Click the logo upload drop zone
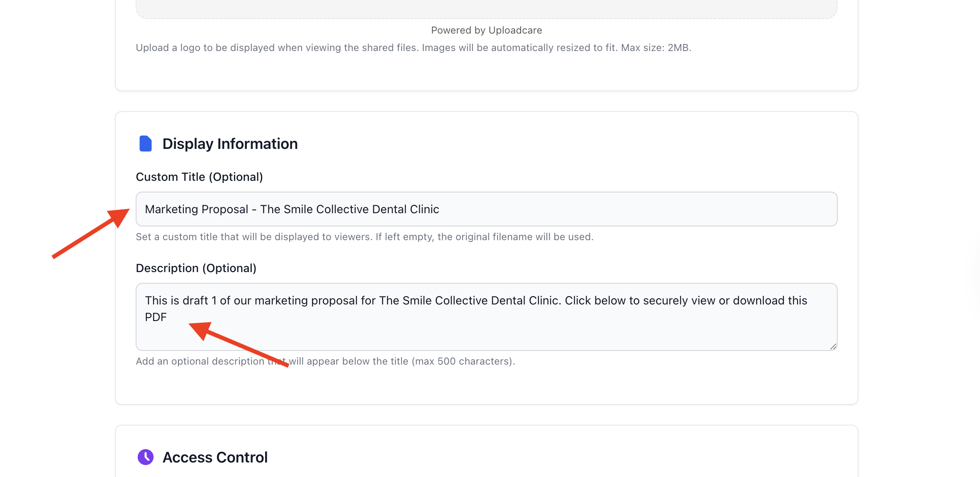980x477 pixels. (486, 8)
